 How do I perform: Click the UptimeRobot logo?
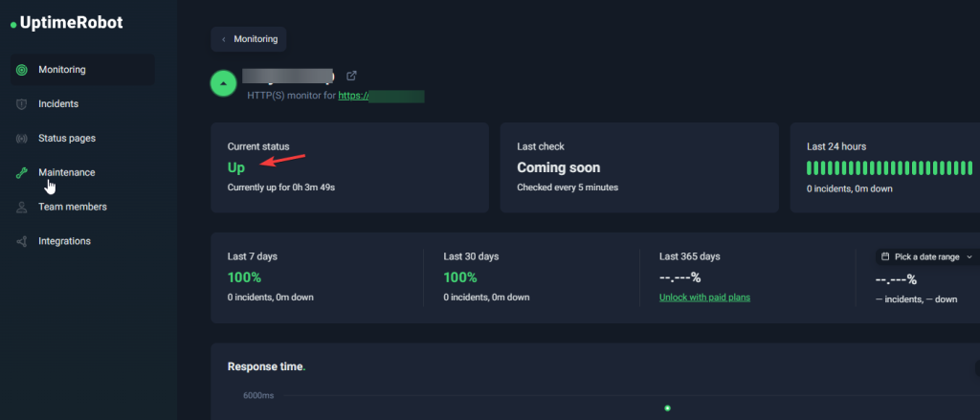[67, 23]
